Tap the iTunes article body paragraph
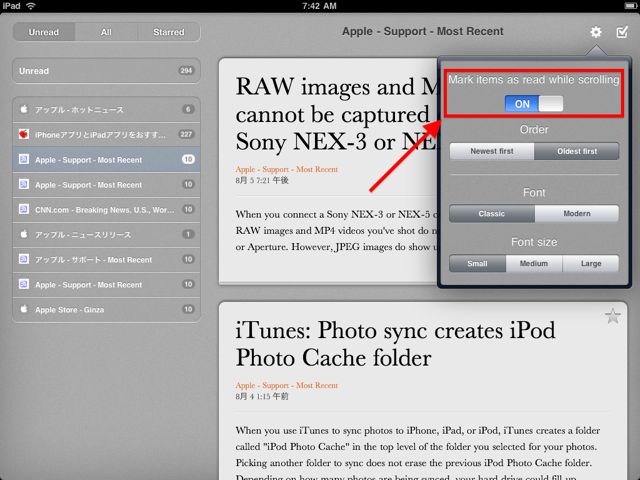 (418, 452)
